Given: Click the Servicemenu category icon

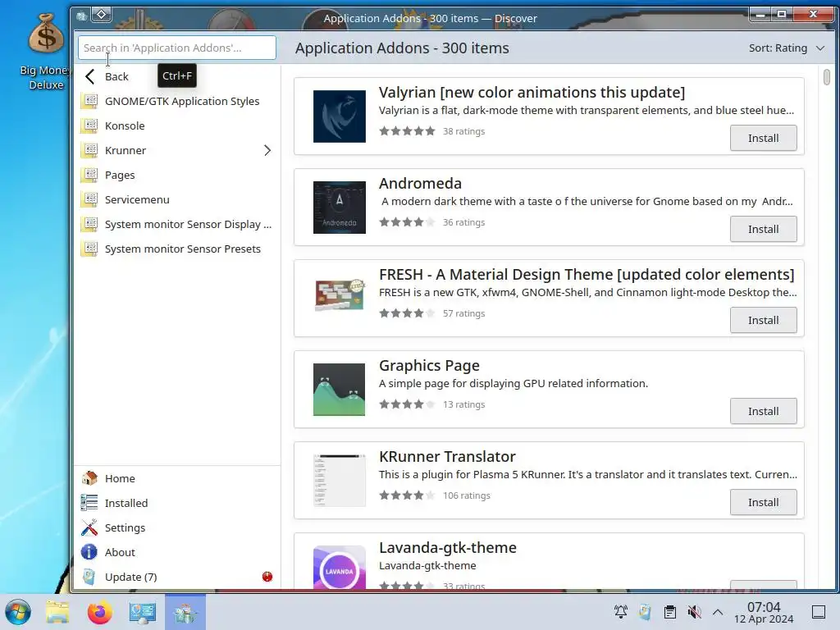Looking at the screenshot, I should 89,199.
